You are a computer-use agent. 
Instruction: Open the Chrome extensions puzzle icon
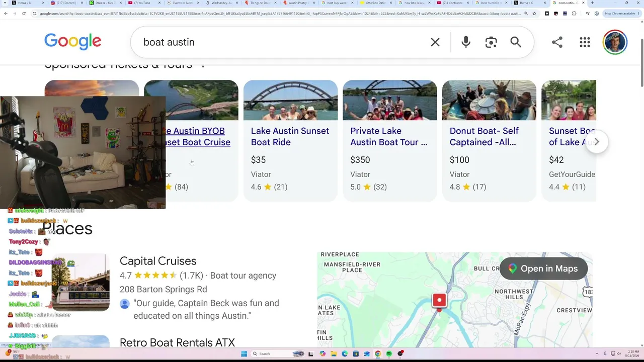574,13
